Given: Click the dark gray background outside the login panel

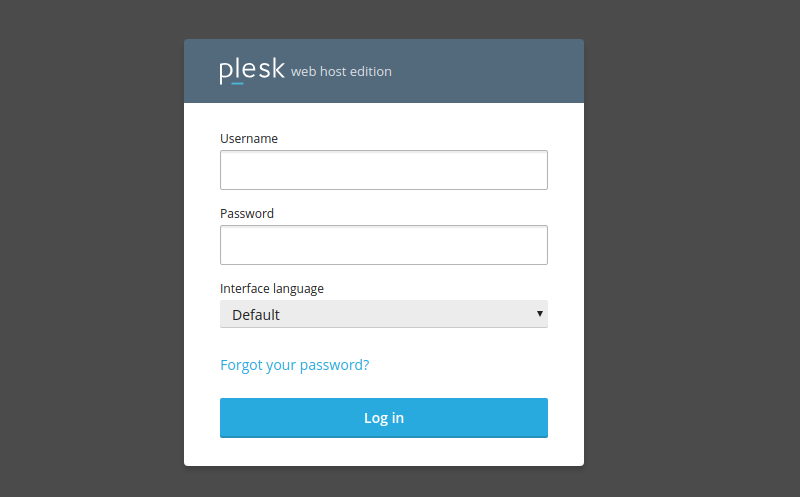Looking at the screenshot, I should pyautogui.click(x=90, y=250).
